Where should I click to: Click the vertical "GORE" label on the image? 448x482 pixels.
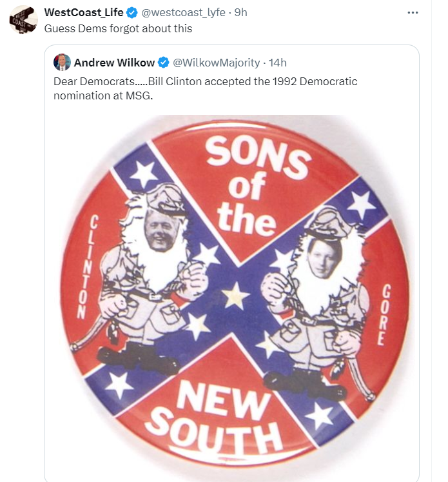(x=379, y=314)
